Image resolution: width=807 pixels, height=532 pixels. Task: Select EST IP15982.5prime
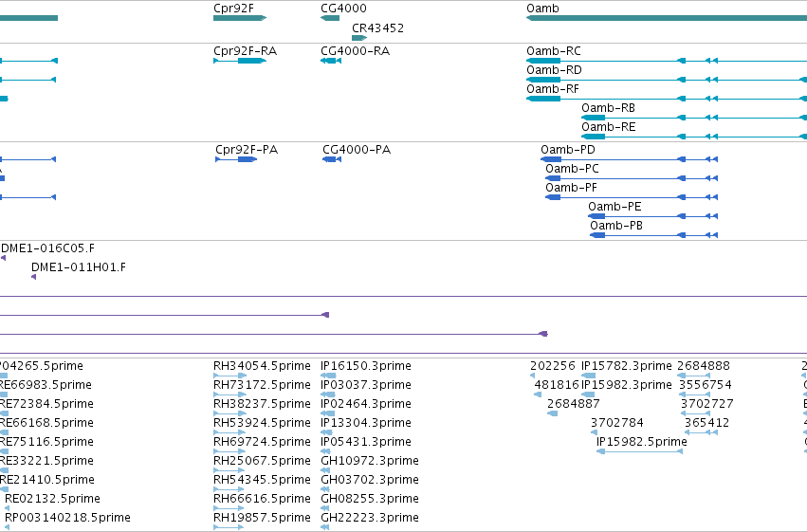[x=642, y=442]
